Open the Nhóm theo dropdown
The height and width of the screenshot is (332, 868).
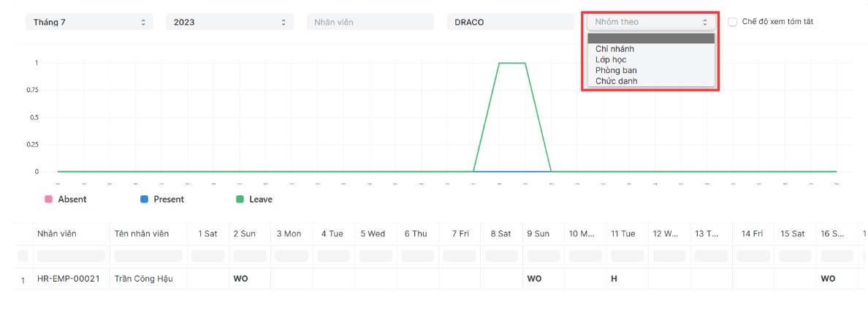(651, 22)
